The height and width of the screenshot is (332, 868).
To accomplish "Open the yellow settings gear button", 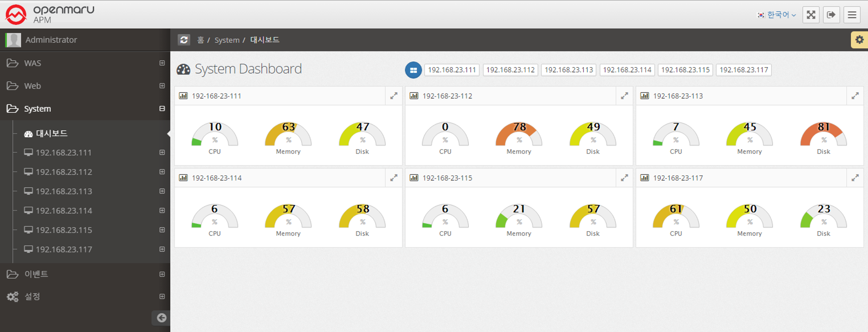I will (x=859, y=40).
